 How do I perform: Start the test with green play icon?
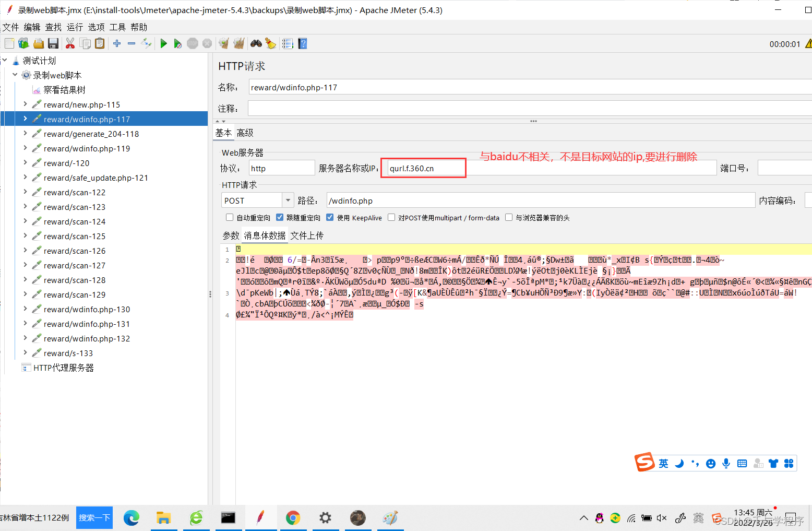click(163, 43)
